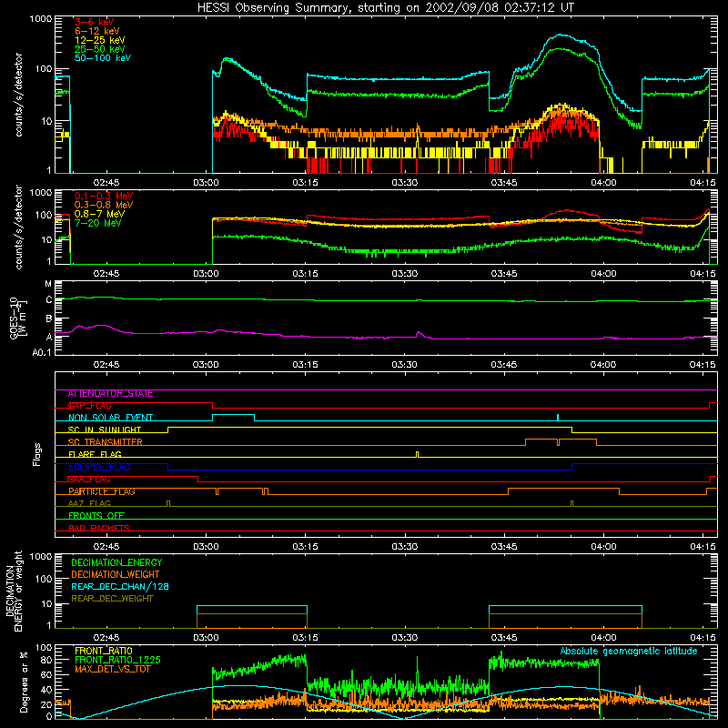Click the short spike on the NON_SOLAR_EVENT line
The width and height of the screenshot is (728, 728).
tap(558, 417)
